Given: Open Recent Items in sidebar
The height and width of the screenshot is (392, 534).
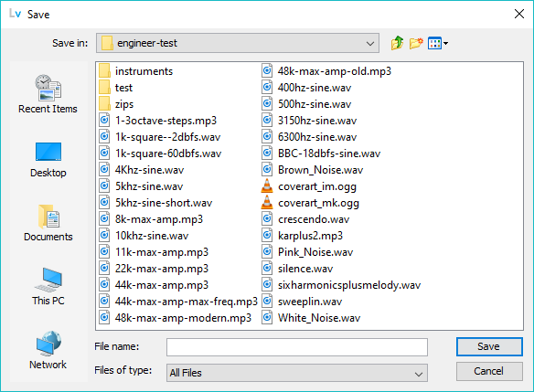Looking at the screenshot, I should coord(48,94).
